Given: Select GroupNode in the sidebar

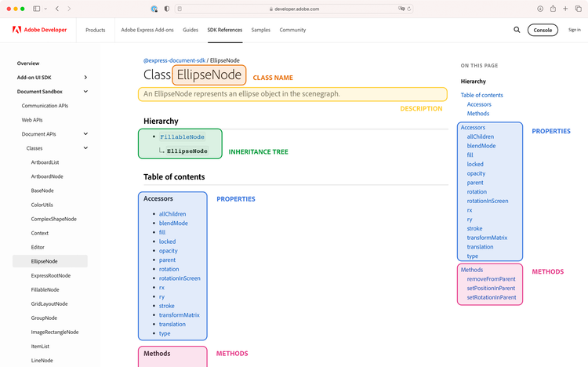Looking at the screenshot, I should (x=44, y=318).
